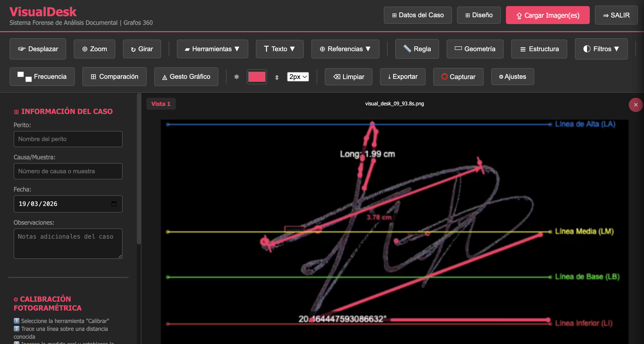
Task: Select the Desplazar hand tool
Action: click(38, 49)
